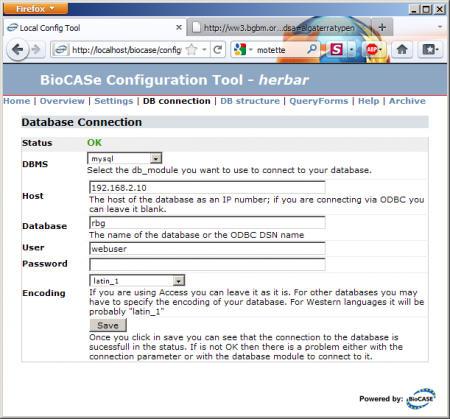Image resolution: width=450 pixels, height=419 pixels.
Task: Go to the QueryForms page
Action: (319, 101)
